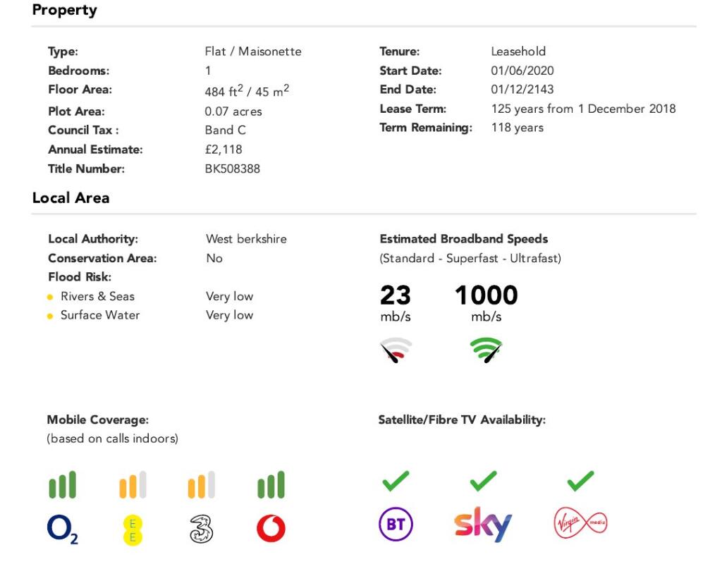
Task: Click the 1000 mb/s speed value
Action: click(x=486, y=295)
